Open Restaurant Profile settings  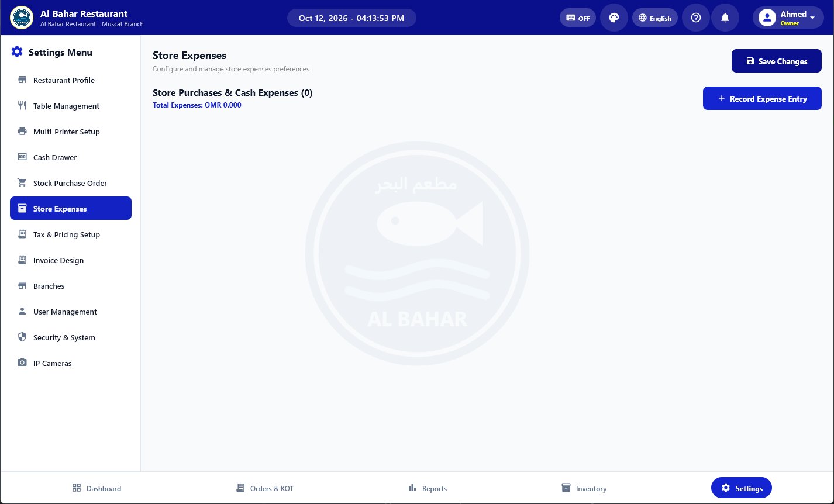[71, 80]
